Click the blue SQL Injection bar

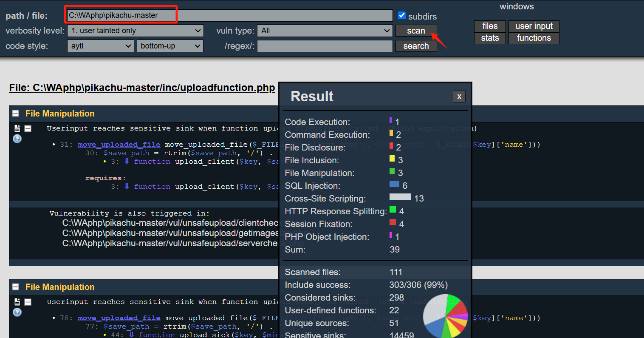tap(394, 184)
